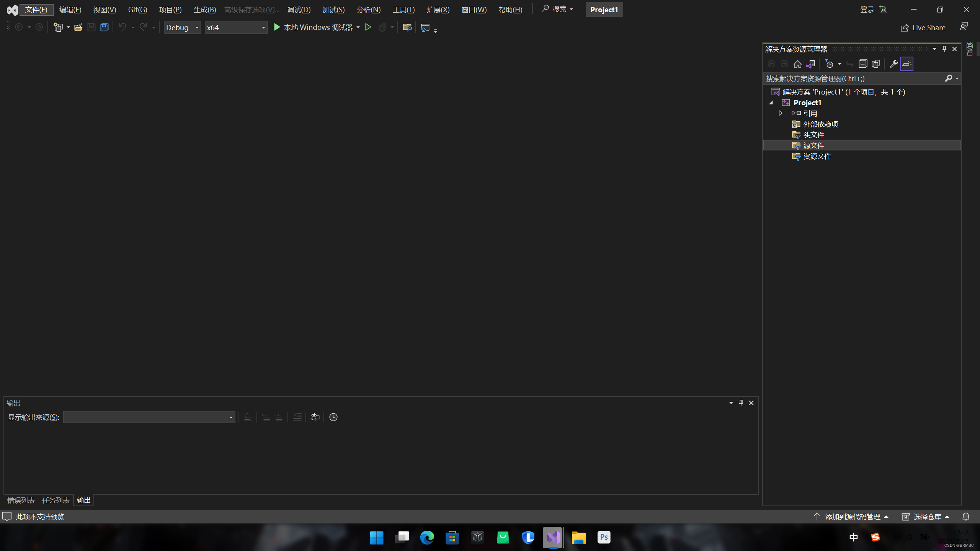Screen dimensions: 980x551
Task: Click the notifications bell in status bar
Action: click(x=966, y=517)
